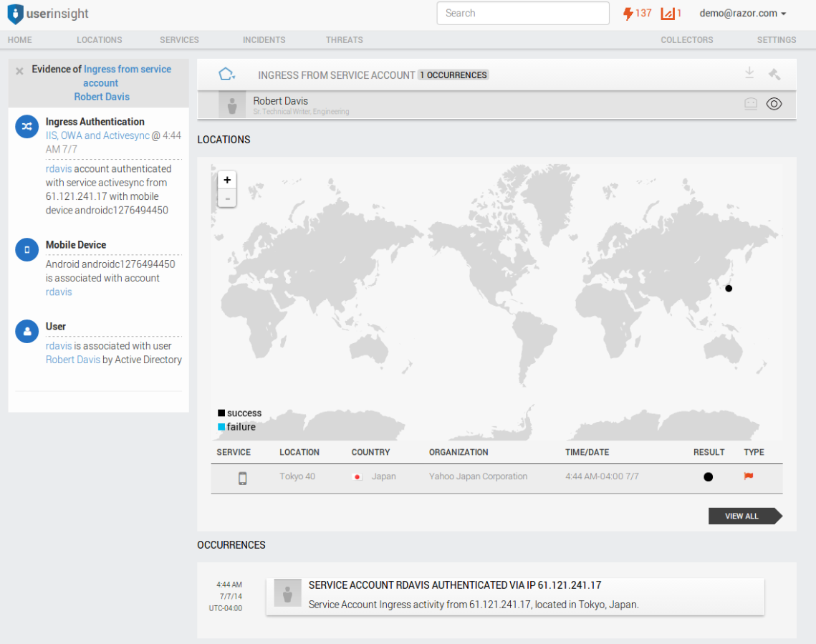Screen dimensions: 816x644
Task: Open the lightning bolt alerts counter
Action: click(629, 14)
